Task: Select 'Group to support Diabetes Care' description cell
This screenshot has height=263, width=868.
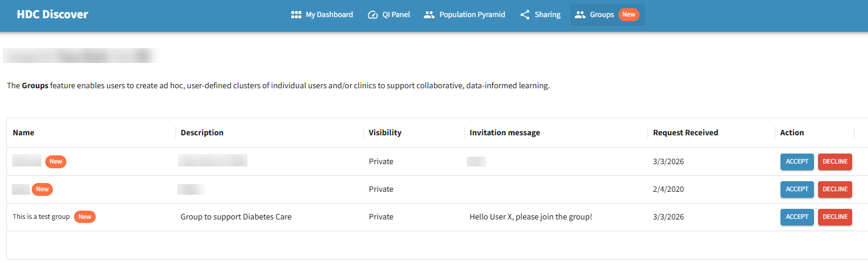Action: (x=235, y=217)
